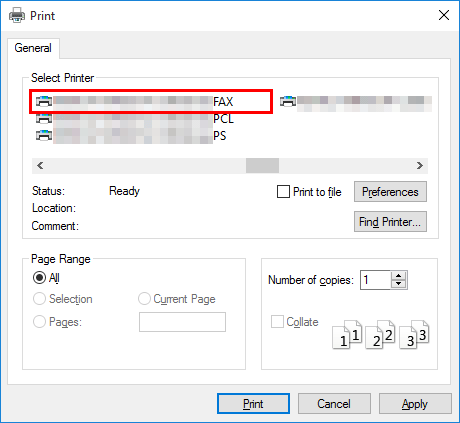Screen dimensions: 460x423
Task: Enable Print to file checkbox
Action: (x=283, y=192)
